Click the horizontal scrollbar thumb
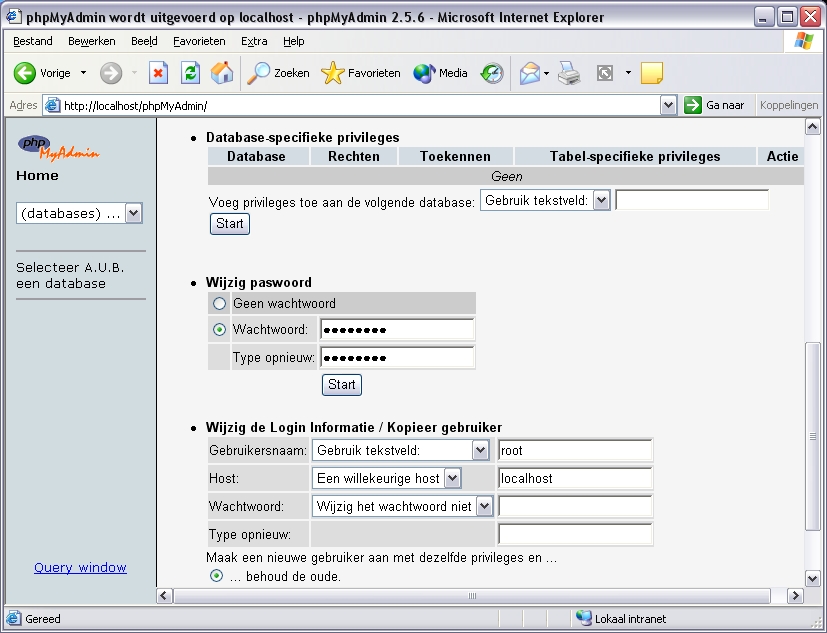 click(x=472, y=596)
